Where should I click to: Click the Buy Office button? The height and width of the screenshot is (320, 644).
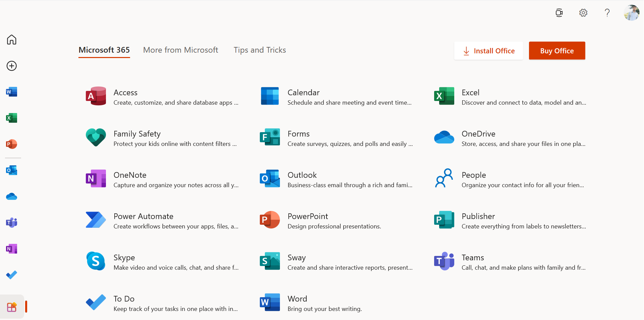click(x=557, y=51)
